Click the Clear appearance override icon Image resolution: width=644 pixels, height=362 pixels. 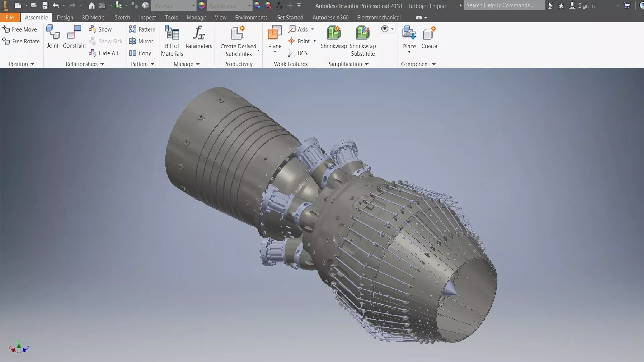(x=268, y=5)
